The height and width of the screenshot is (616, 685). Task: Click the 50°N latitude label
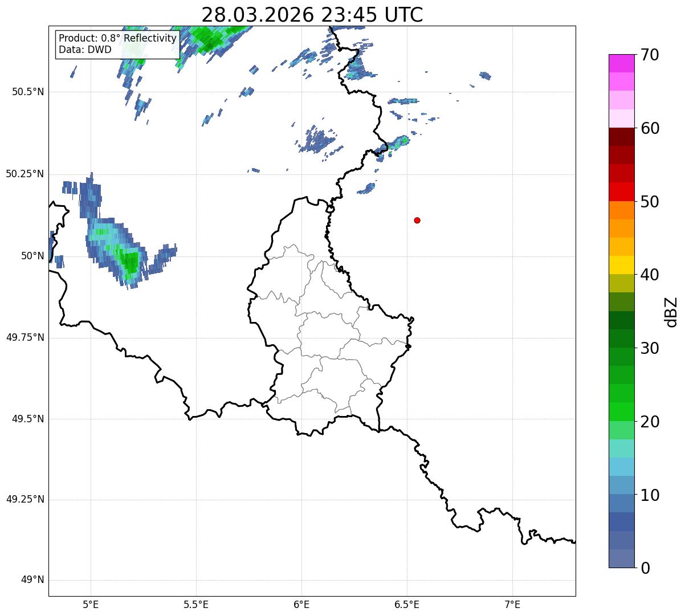[32, 256]
